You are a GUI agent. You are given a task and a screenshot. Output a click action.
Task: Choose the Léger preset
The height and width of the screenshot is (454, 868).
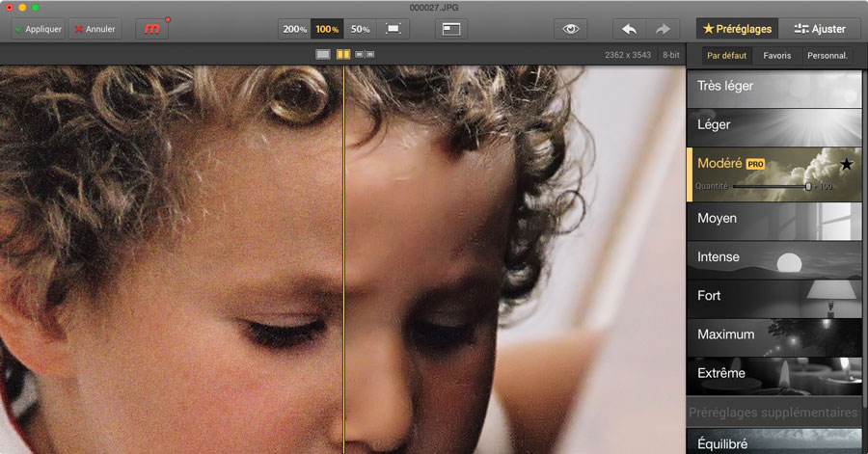pos(773,126)
